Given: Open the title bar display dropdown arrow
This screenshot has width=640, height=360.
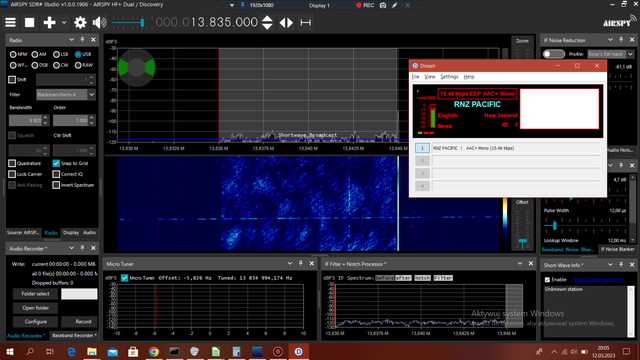Looking at the screenshot, I should [232, 5].
